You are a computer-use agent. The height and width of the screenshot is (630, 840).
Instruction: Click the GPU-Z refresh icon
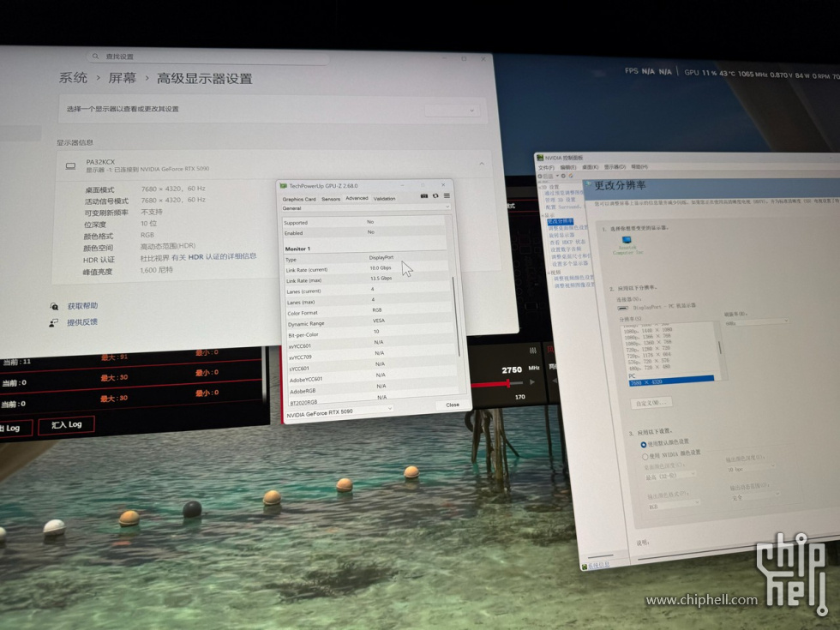435,195
